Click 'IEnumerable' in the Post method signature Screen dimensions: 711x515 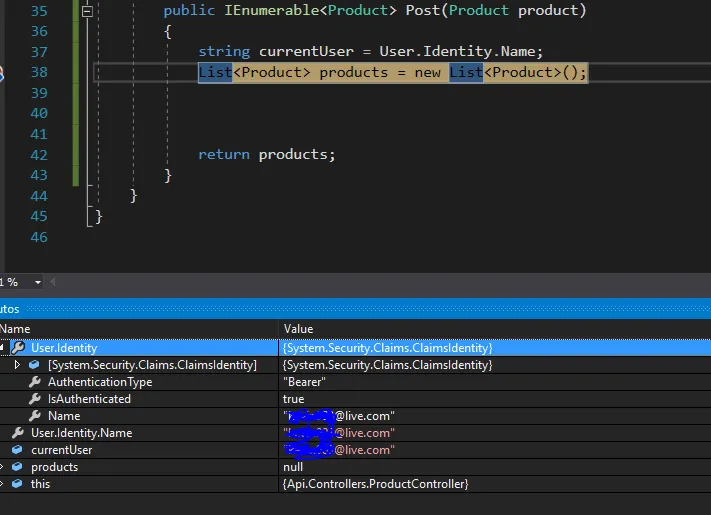(272, 10)
